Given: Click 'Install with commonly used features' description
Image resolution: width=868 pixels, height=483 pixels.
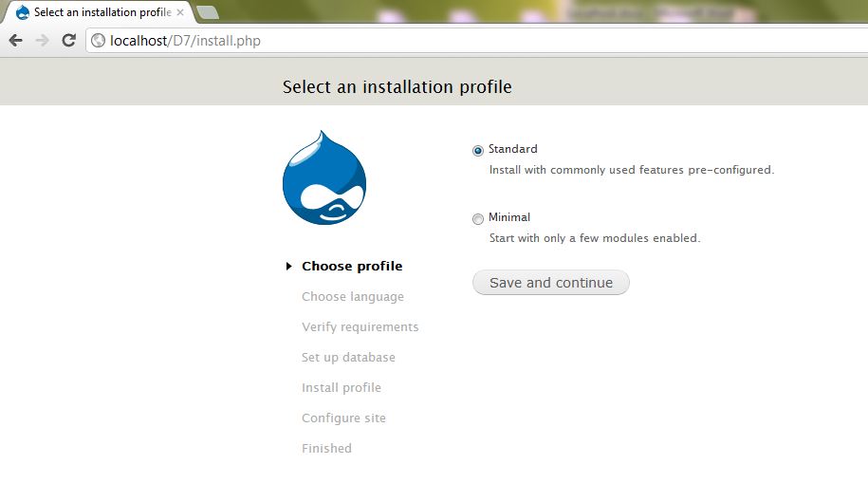Looking at the screenshot, I should click(x=632, y=170).
